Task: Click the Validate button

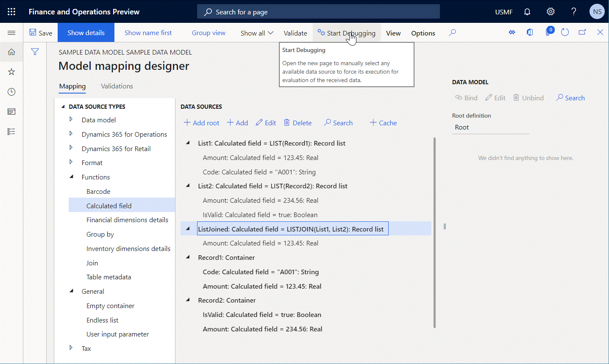Action: [x=295, y=33]
